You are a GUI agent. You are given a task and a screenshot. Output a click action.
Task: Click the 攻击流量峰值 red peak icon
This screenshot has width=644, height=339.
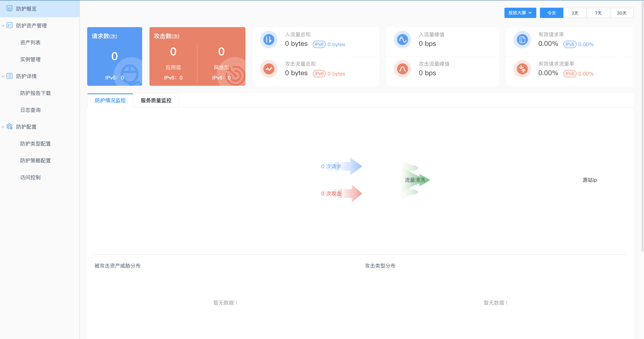[403, 69]
